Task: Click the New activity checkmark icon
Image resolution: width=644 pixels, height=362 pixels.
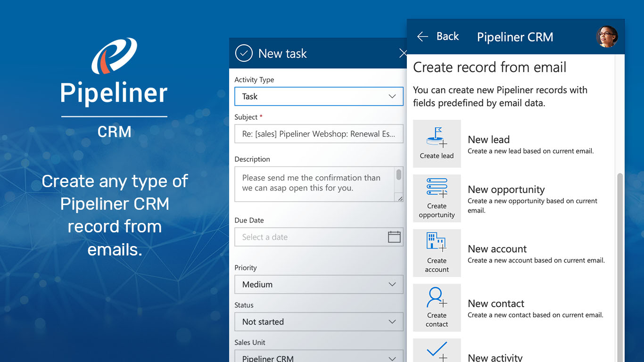Action: click(437, 352)
